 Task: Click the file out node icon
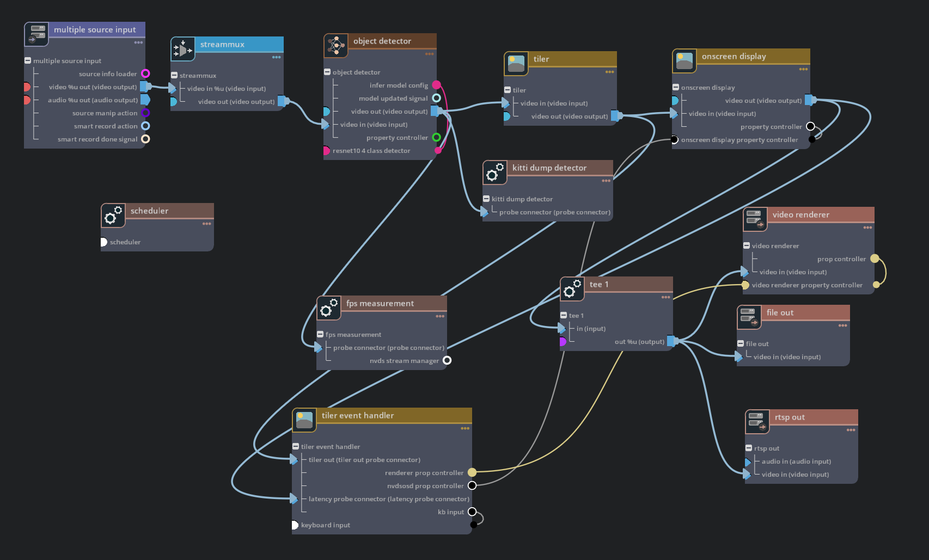(749, 317)
